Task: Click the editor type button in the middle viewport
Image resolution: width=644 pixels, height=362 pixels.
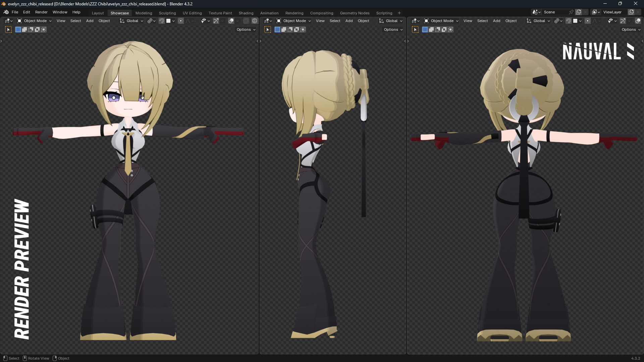Action: 268,21
